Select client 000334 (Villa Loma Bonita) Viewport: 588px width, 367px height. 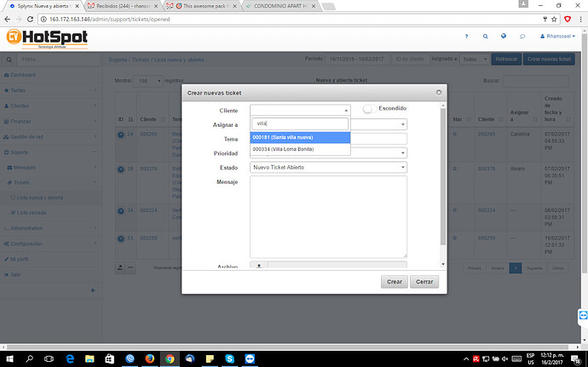pos(300,149)
